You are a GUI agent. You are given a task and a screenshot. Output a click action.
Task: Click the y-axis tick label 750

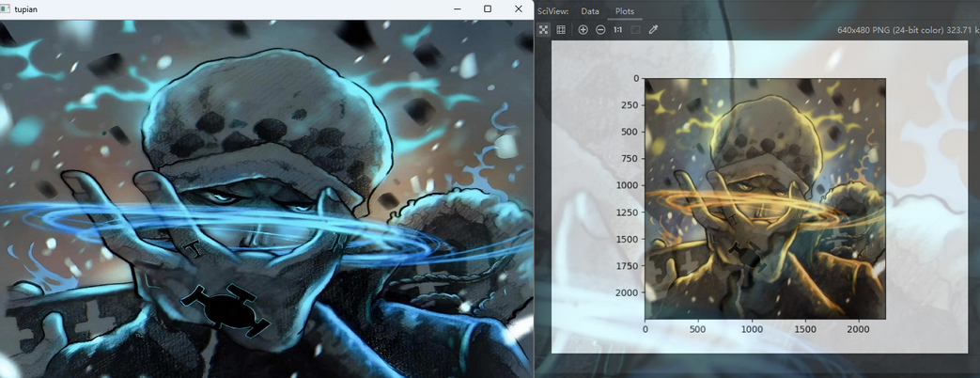pos(631,158)
